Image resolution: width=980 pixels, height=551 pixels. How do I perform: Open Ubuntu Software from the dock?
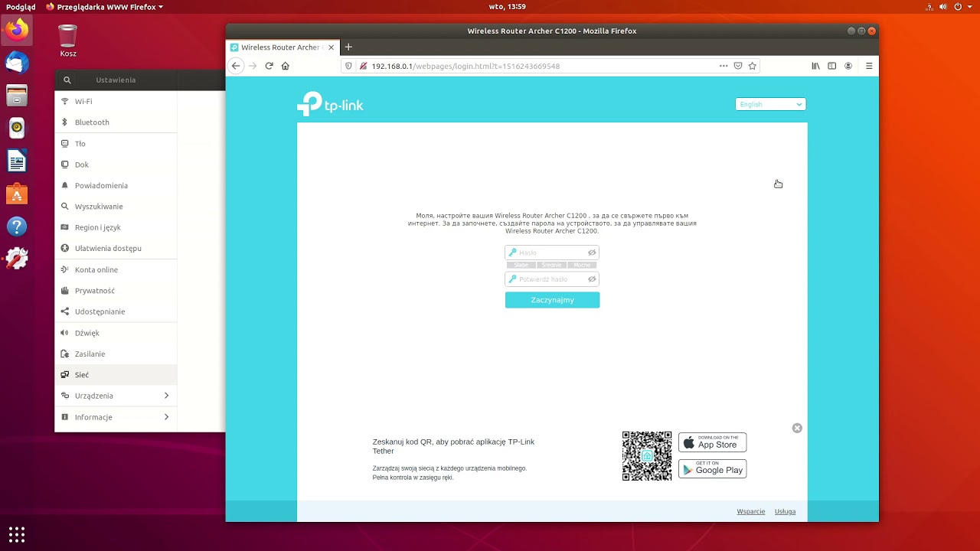coord(17,194)
